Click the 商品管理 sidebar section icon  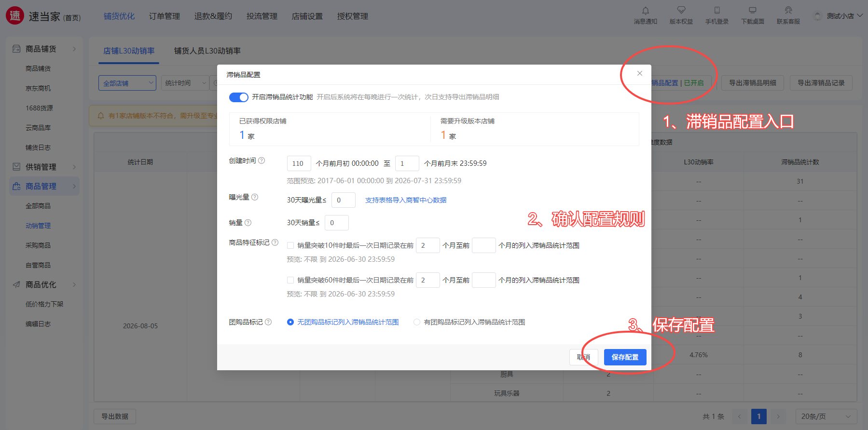point(16,186)
